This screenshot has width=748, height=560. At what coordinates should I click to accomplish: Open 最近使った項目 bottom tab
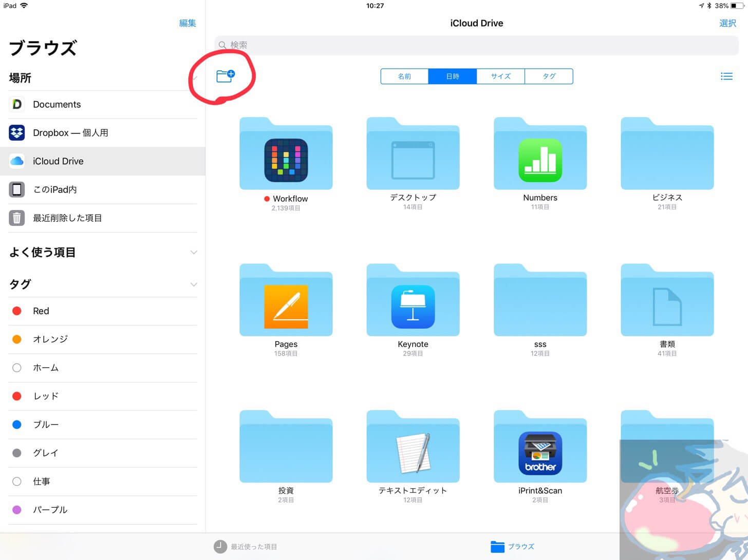tap(246, 547)
